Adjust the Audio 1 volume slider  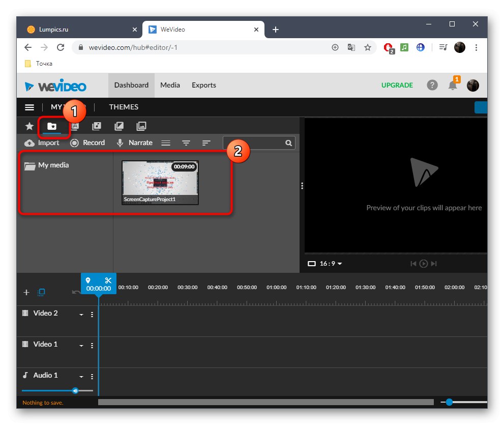coord(75,390)
